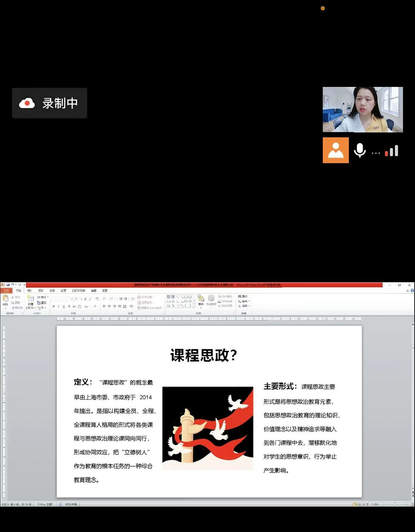The image size is (415, 532).
Task: Click the Find (查找) binoculars icon
Action: tap(240, 297)
